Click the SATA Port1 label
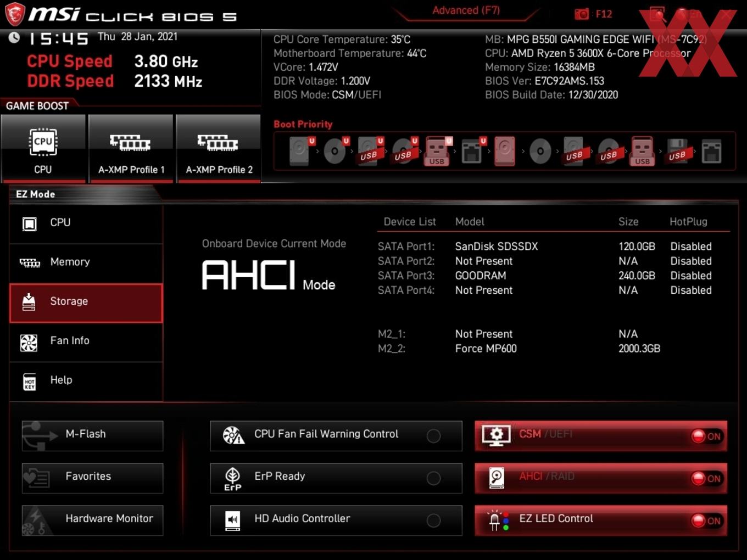The height and width of the screenshot is (560, 747). (406, 247)
